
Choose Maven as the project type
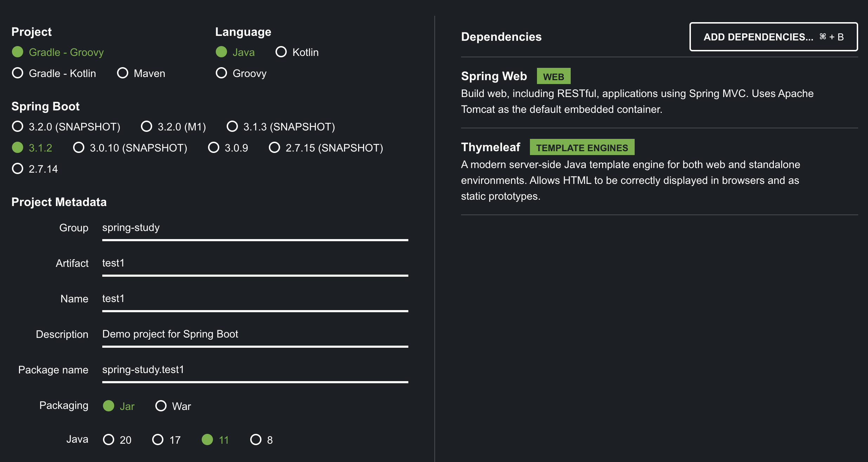tap(141, 73)
